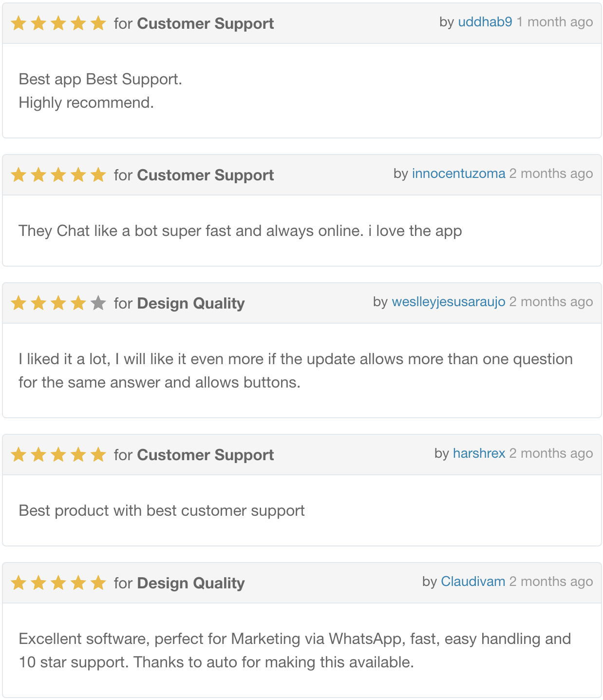
Task: Click the third star of harshrex's review
Action: pyautogui.click(x=58, y=455)
